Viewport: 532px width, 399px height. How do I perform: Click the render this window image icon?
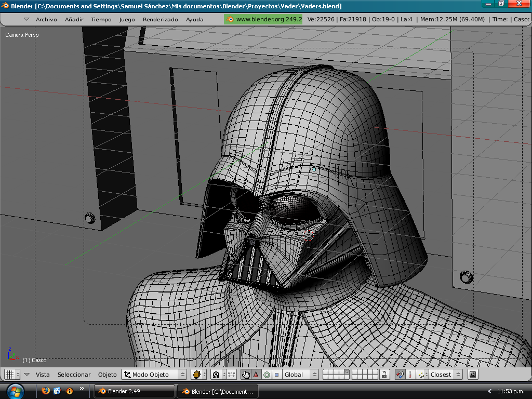pos(473,375)
